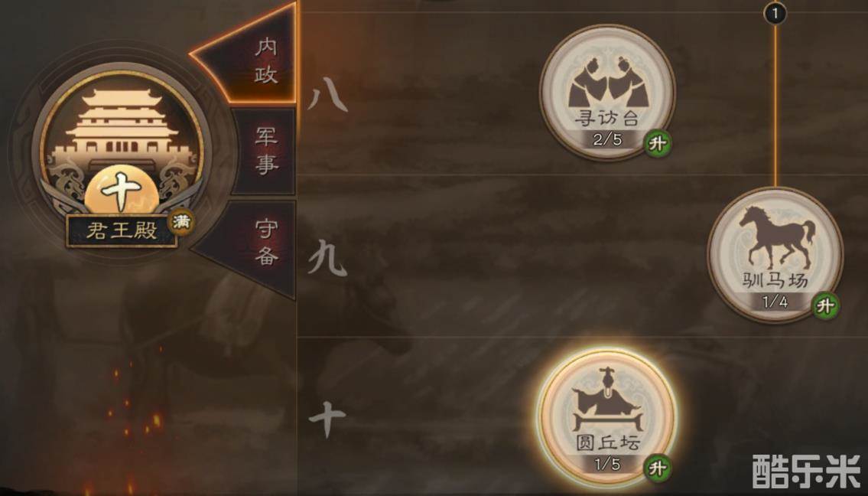Click the numbered 1 connector node
This screenshot has height=496, width=868.
pos(775,13)
